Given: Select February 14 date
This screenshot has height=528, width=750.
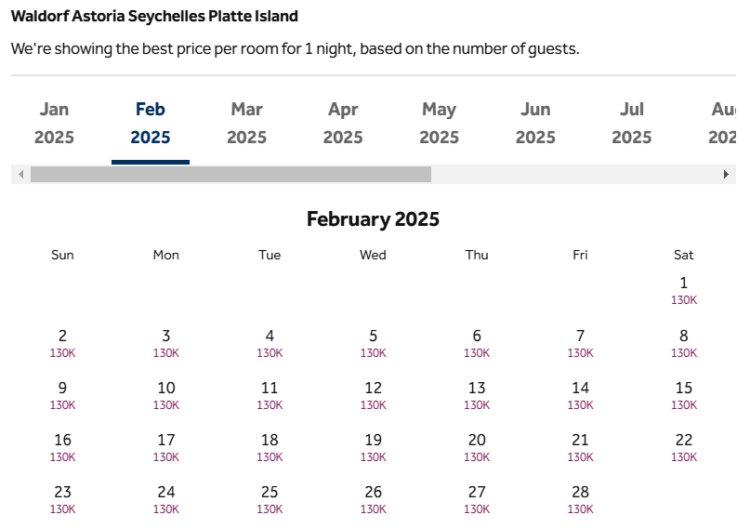Looking at the screenshot, I should pyautogui.click(x=580, y=396).
